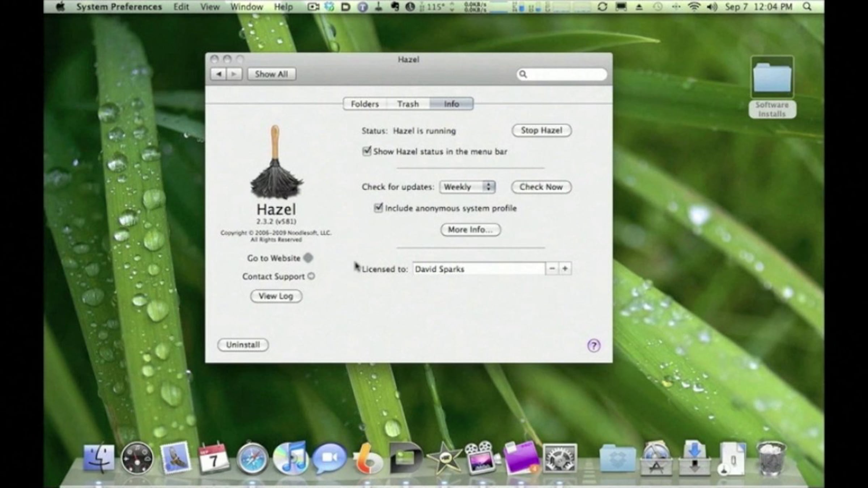Click the Wi-Fi status icon

[694, 7]
